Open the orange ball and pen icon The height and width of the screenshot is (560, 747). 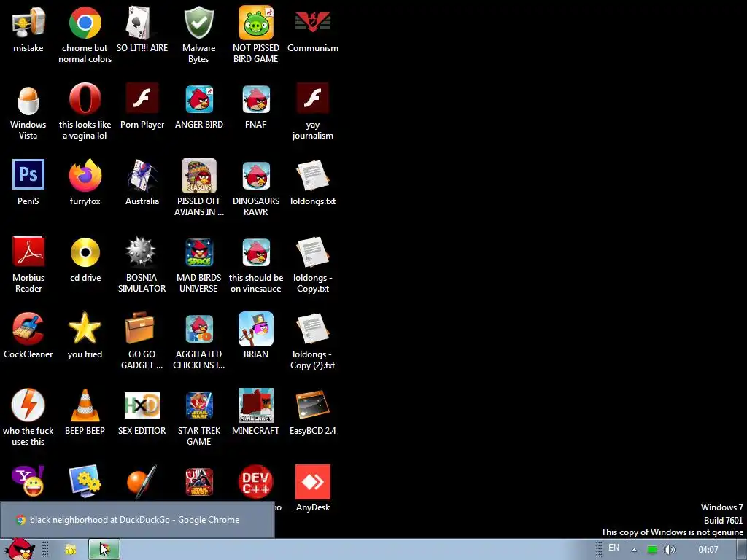tap(142, 482)
